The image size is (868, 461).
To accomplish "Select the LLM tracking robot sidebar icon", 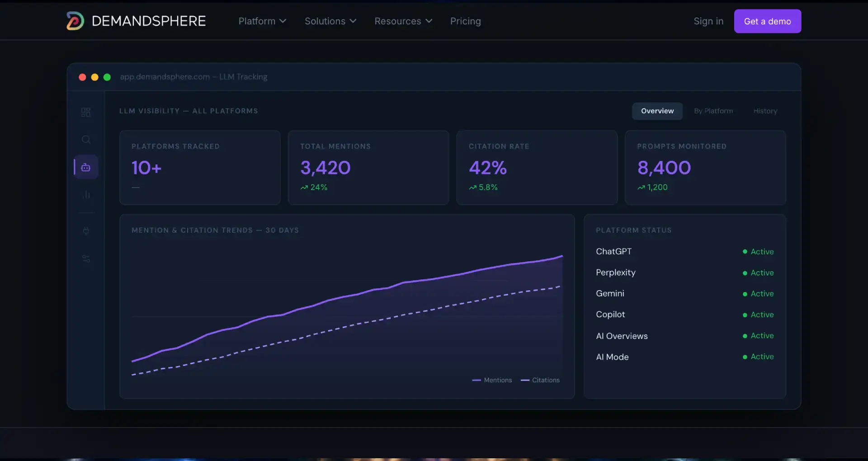I will point(86,167).
